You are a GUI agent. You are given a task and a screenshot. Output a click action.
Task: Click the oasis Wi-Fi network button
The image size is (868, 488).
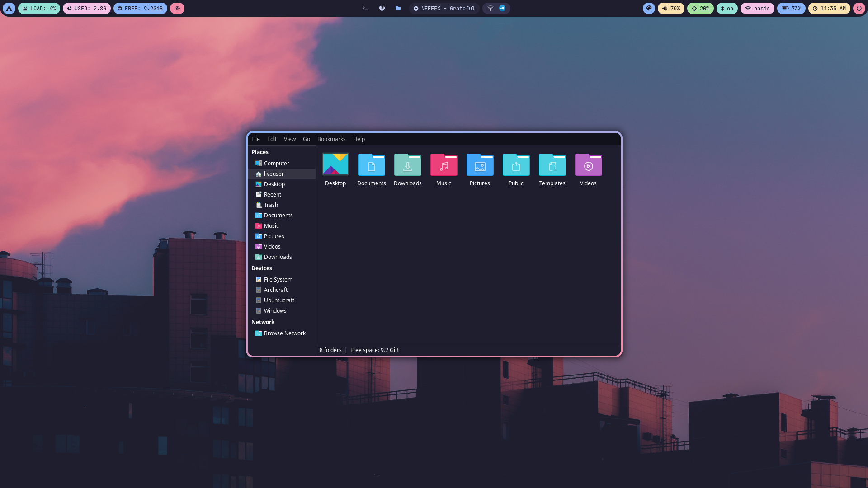[757, 8]
